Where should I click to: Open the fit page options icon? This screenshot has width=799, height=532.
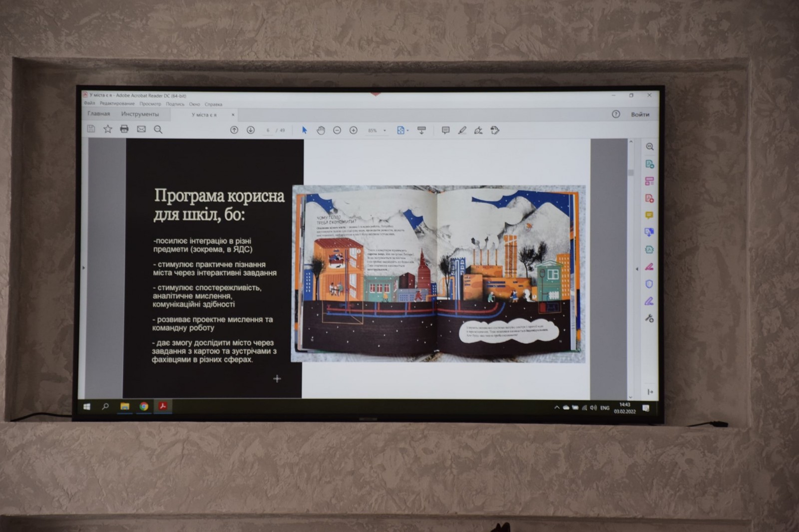pyautogui.click(x=400, y=130)
